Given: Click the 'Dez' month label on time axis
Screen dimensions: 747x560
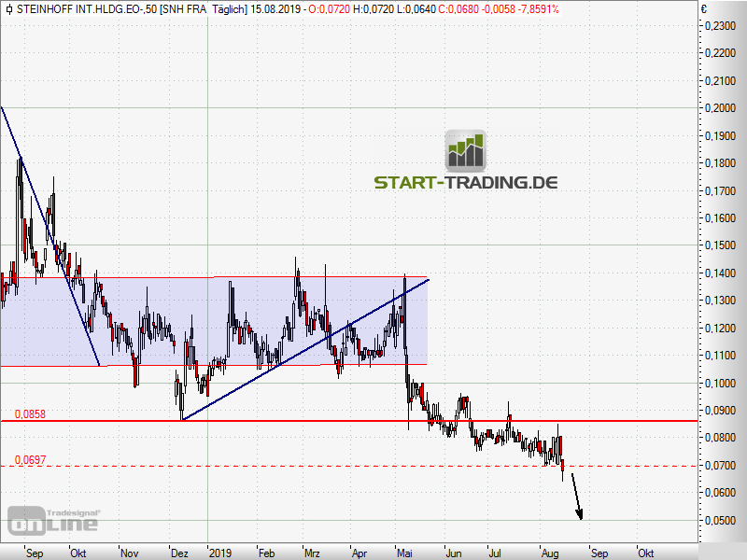Looking at the screenshot, I should point(179,553).
